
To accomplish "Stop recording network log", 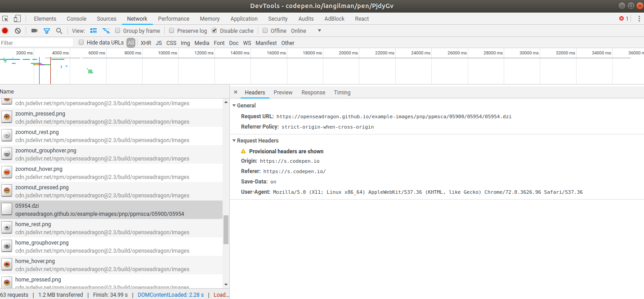I will [4, 31].
